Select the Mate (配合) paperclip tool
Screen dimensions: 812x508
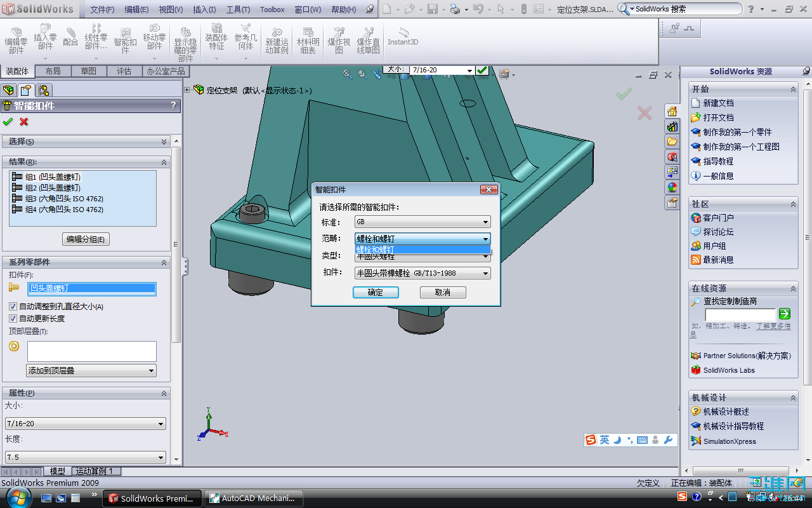pyautogui.click(x=70, y=37)
